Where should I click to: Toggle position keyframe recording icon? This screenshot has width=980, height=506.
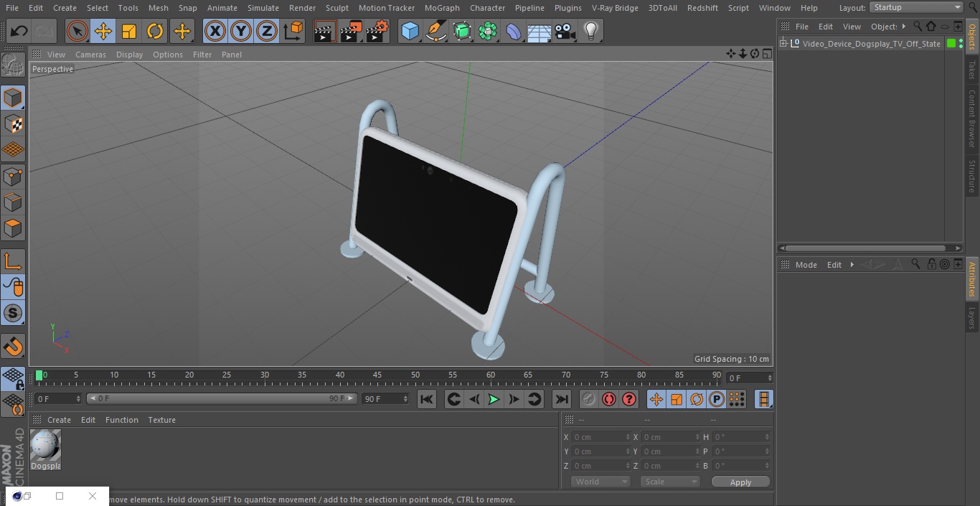[x=656, y=400]
